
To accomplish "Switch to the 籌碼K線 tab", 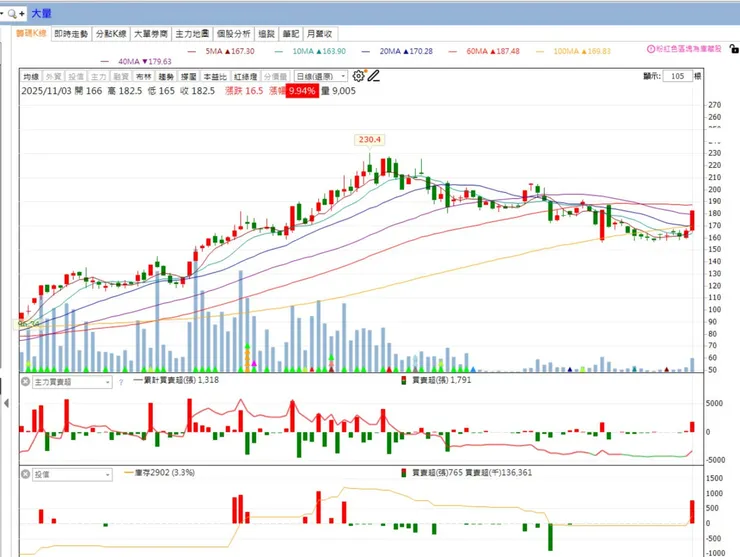I will [32, 34].
